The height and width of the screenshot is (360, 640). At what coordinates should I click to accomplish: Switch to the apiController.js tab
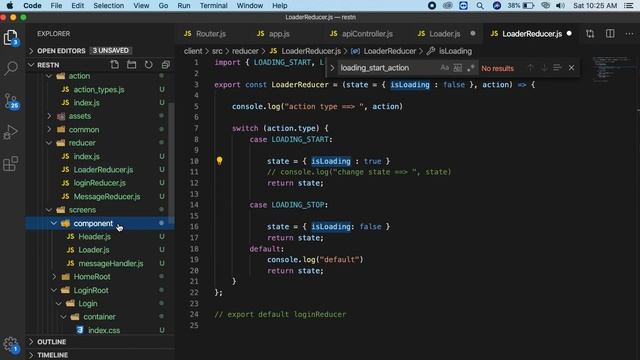pyautogui.click(x=362, y=34)
